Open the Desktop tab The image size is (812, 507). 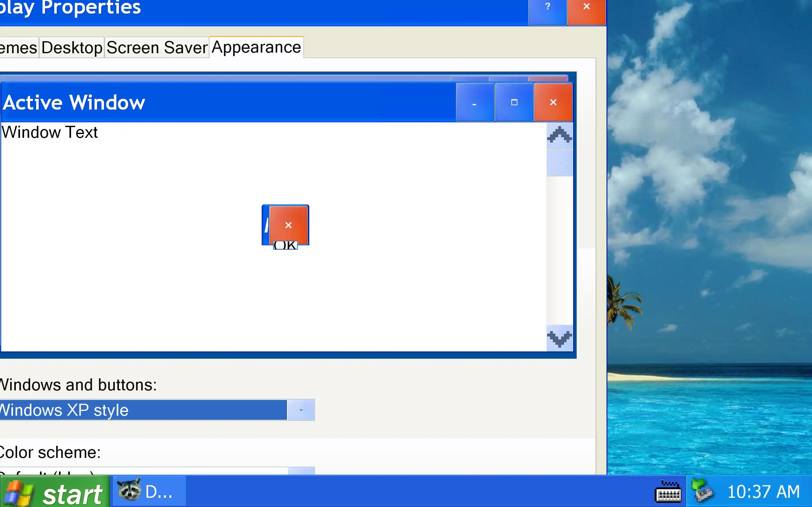tap(72, 48)
